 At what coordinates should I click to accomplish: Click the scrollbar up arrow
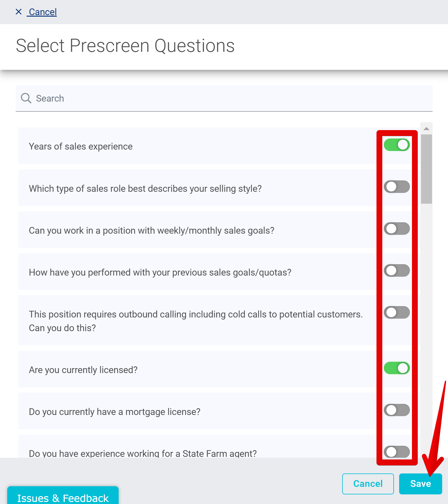tap(426, 129)
